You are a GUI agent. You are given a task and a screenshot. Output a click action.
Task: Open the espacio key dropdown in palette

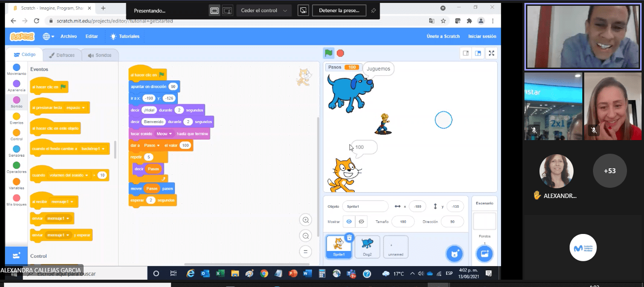pos(75,108)
